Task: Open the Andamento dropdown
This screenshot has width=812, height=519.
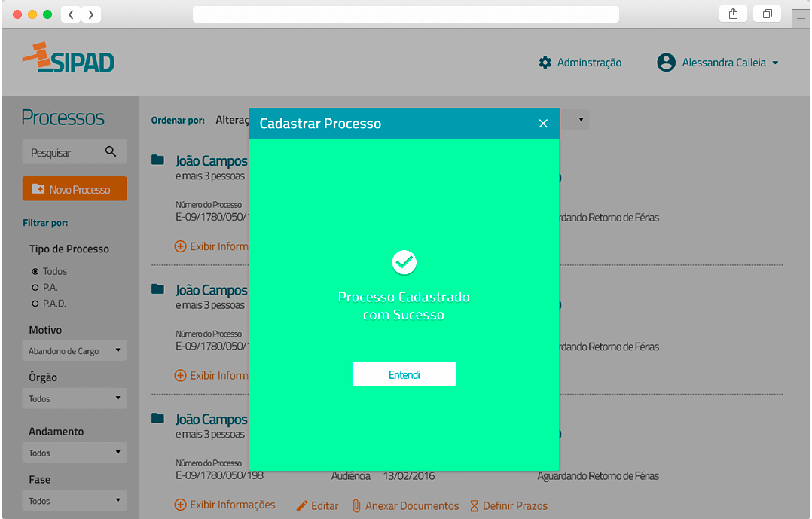Action: point(75,453)
